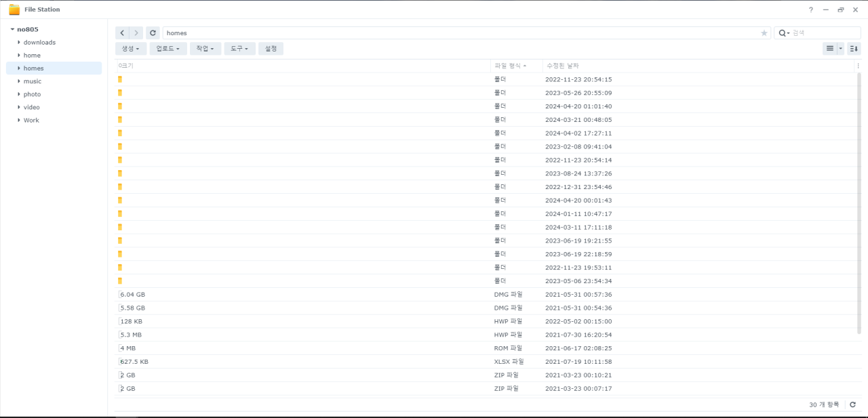Select photo in the folder tree
868x418 pixels.
coord(32,94)
